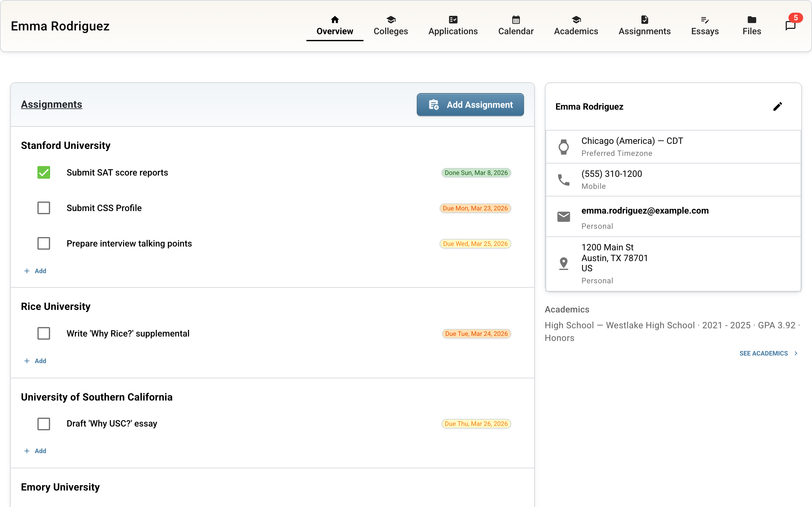812x507 pixels.
Task: Click the Assignments heading link
Action: 51,104
